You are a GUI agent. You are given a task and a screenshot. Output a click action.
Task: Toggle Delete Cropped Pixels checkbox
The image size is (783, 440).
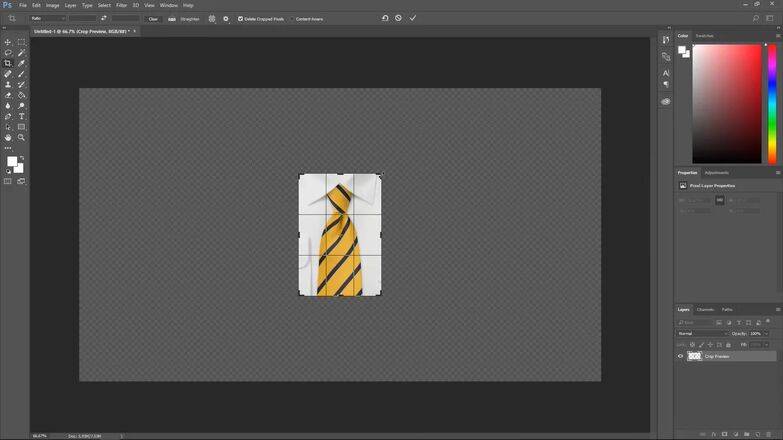pyautogui.click(x=241, y=18)
